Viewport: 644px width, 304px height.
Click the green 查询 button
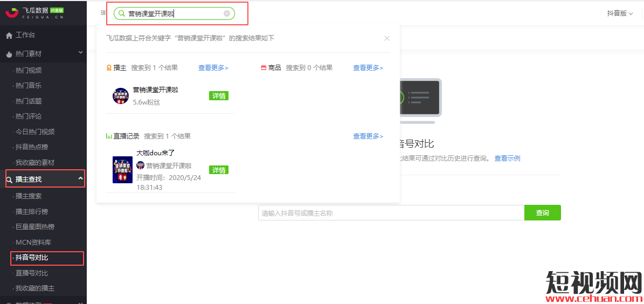(542, 213)
